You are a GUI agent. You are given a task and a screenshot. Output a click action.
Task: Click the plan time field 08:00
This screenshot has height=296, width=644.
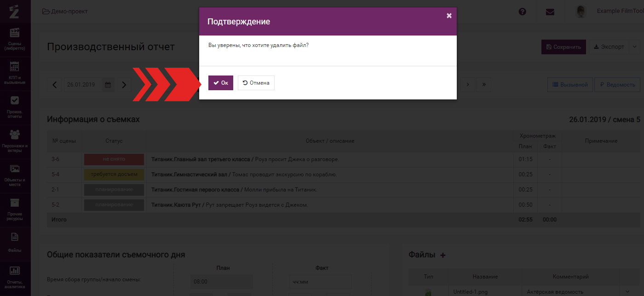click(x=222, y=282)
